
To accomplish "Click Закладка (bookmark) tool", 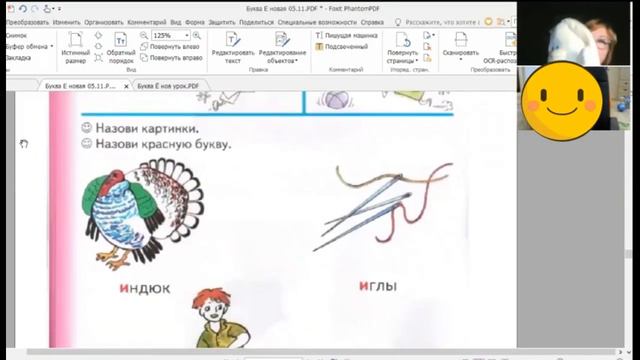I will 18,58.
